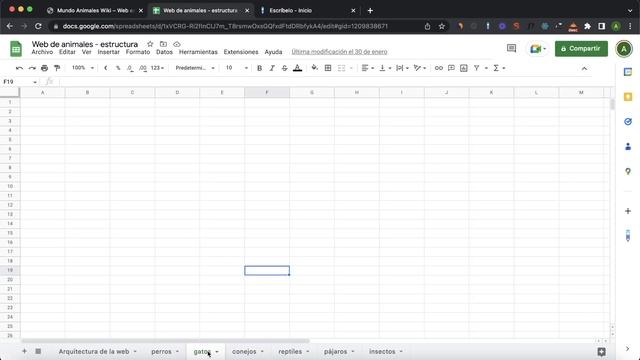This screenshot has height=360, width=640.
Task: Open horizontal align options
Action: (368, 68)
